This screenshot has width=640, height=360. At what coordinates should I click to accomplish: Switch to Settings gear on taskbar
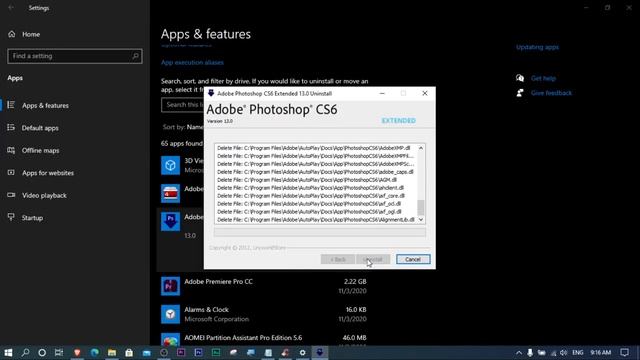(302, 353)
